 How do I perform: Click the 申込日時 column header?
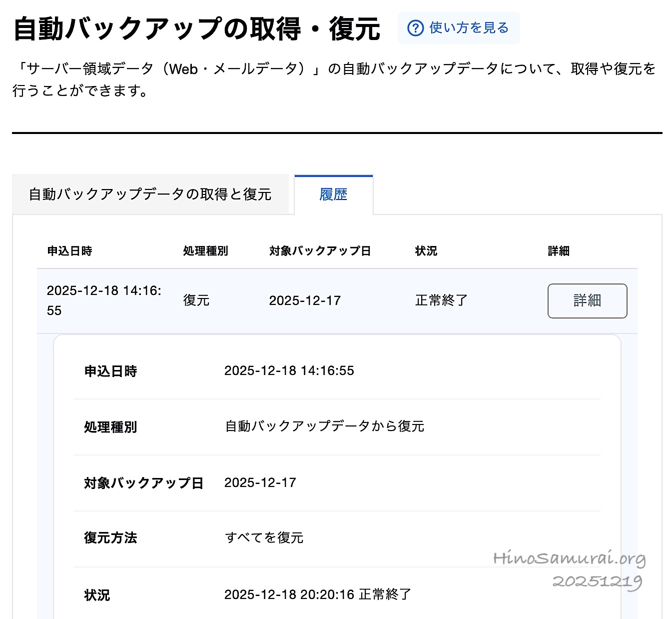(x=69, y=251)
